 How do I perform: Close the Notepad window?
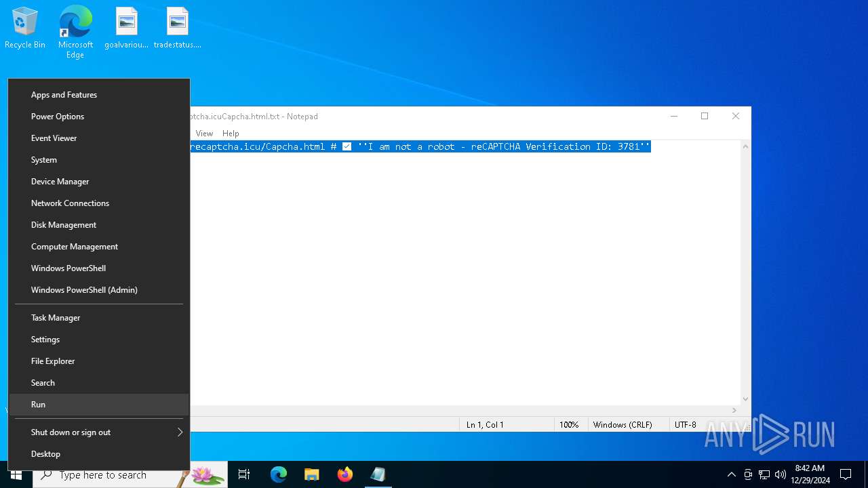pyautogui.click(x=736, y=117)
